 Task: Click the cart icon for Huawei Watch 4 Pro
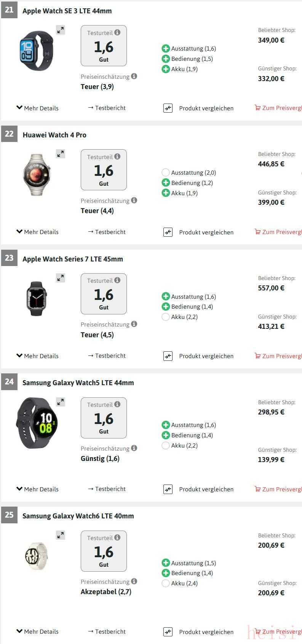pos(258,232)
